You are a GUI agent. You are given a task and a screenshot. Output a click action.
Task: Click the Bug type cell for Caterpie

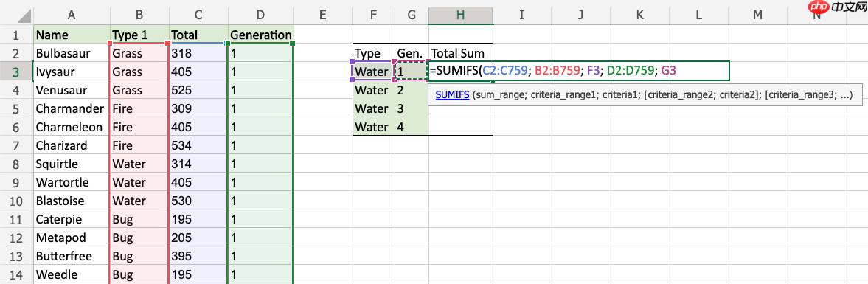tap(139, 219)
